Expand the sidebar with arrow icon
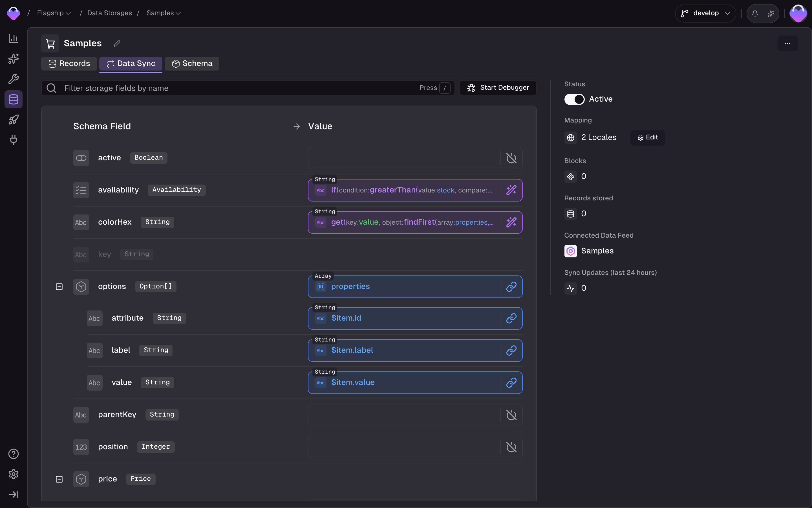This screenshot has height=508, width=812. click(14, 494)
